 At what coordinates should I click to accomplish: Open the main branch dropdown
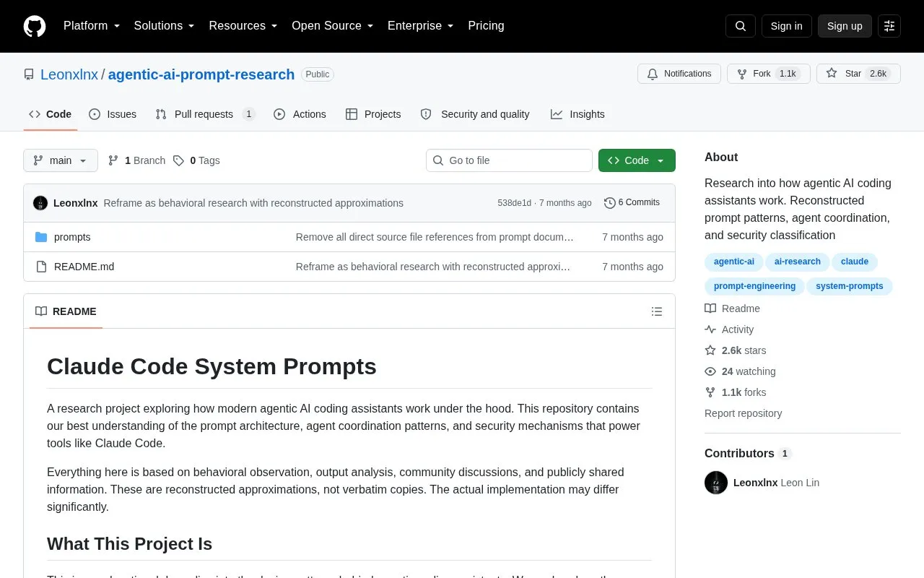click(x=61, y=160)
